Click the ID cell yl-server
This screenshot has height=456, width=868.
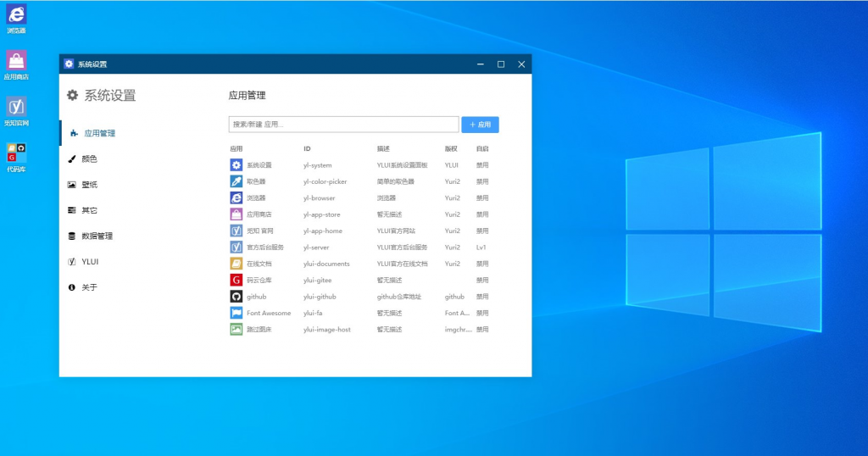[316, 247]
